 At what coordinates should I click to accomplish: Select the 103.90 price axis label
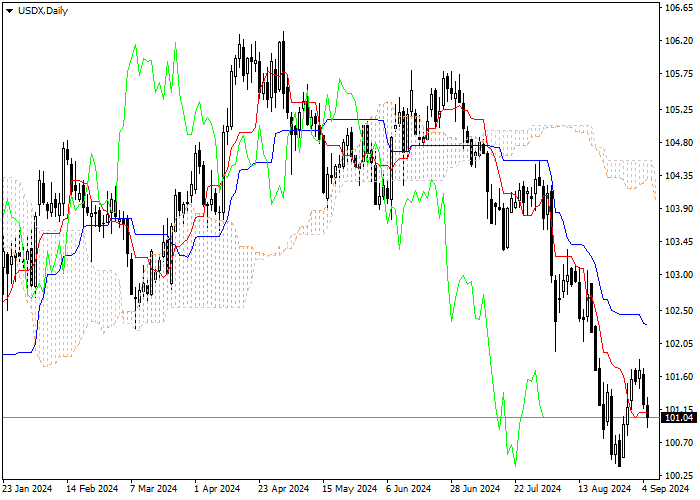(679, 209)
